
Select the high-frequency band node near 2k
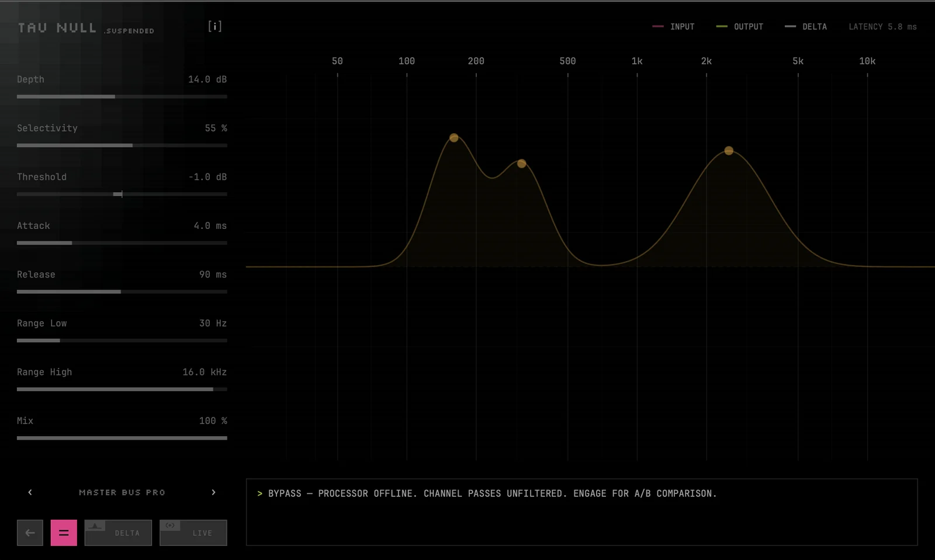(x=729, y=151)
